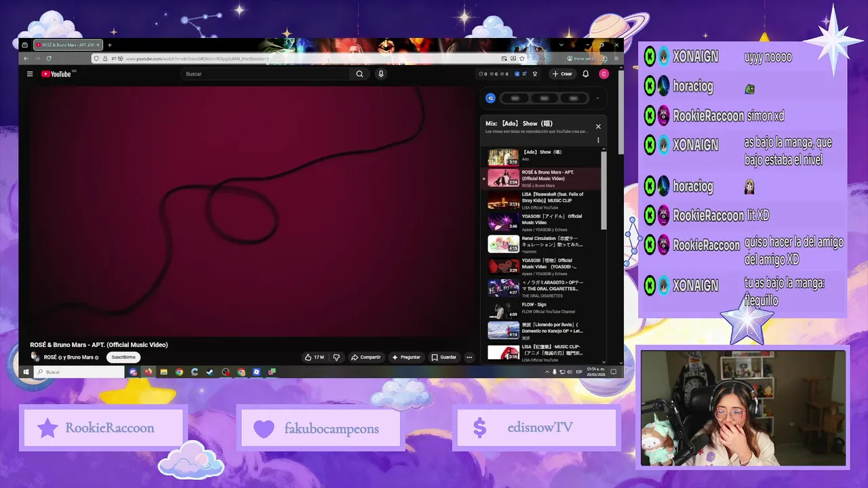Show hidden tray icons chevron
This screenshot has width=868, height=488.
pyautogui.click(x=547, y=371)
